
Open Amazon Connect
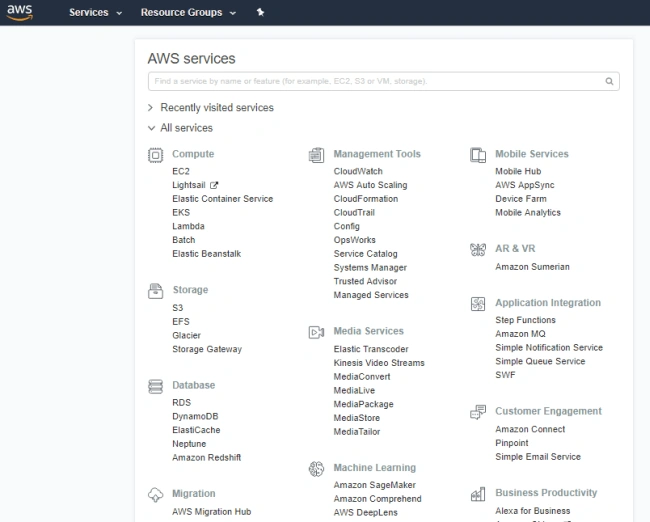[x=530, y=429]
